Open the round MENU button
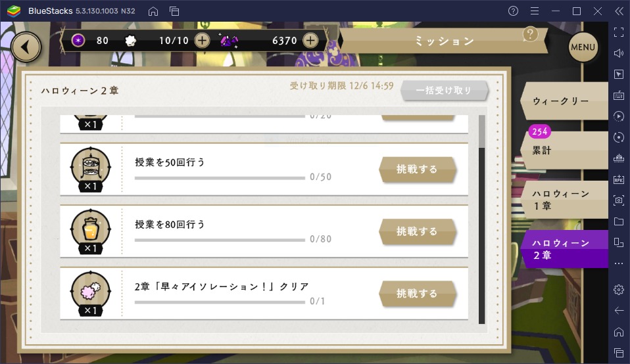Viewport: 630px width, 364px height. 583,47
